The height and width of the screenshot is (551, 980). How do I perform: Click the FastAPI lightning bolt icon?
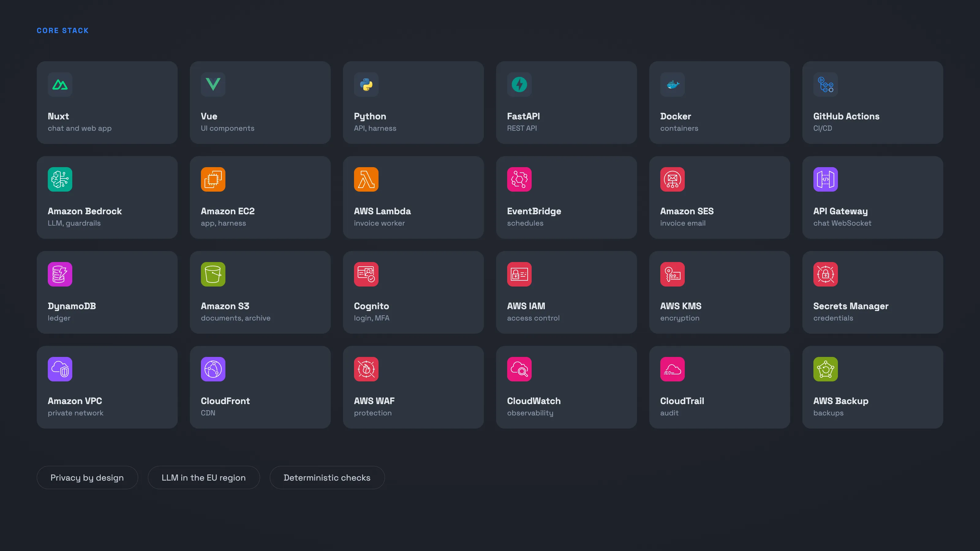pyautogui.click(x=519, y=84)
